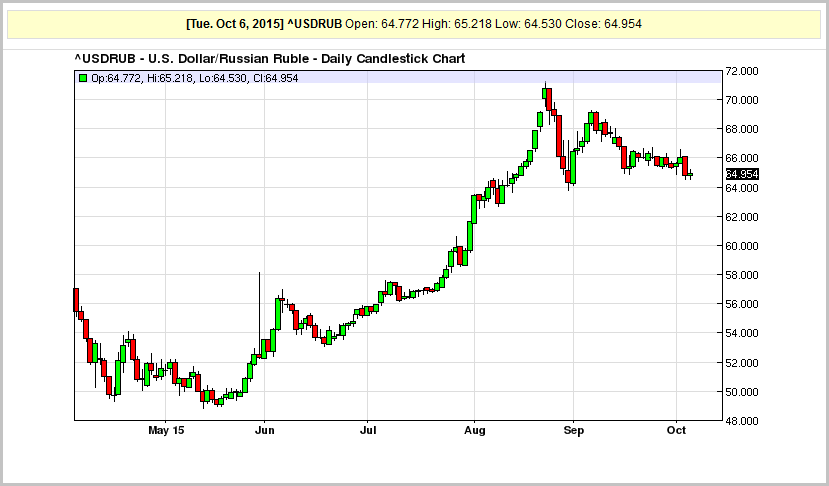
Task: Click 'Low: 64.530' in the yellow banner
Action: click(528, 24)
